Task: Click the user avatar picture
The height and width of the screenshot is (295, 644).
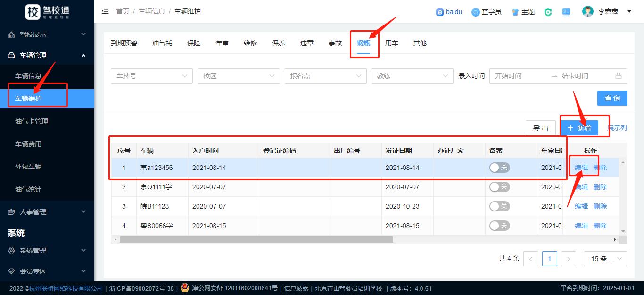Action: point(588,11)
